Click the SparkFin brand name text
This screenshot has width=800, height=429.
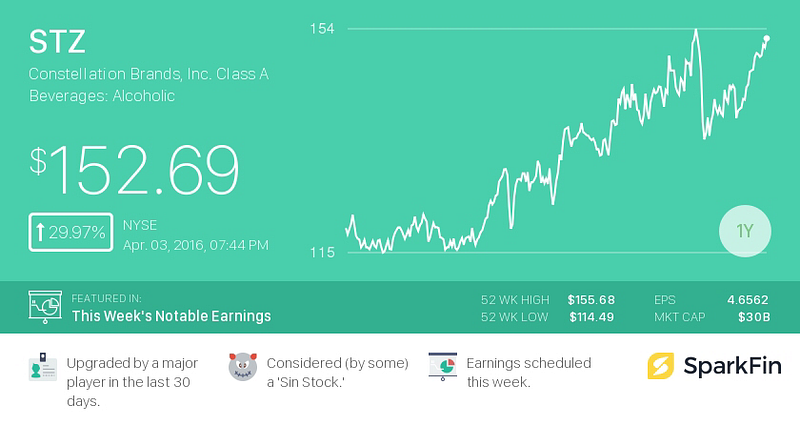tap(732, 366)
